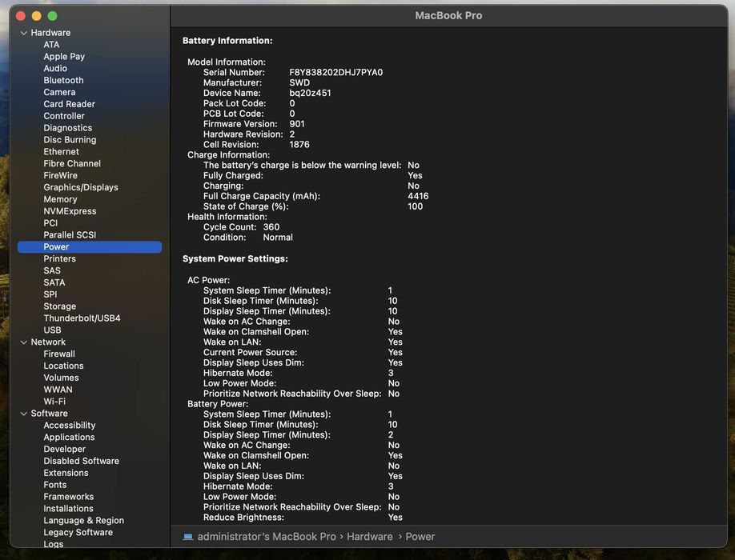The image size is (735, 560).
Task: Click the Firmware Version value 901
Action: tap(297, 124)
